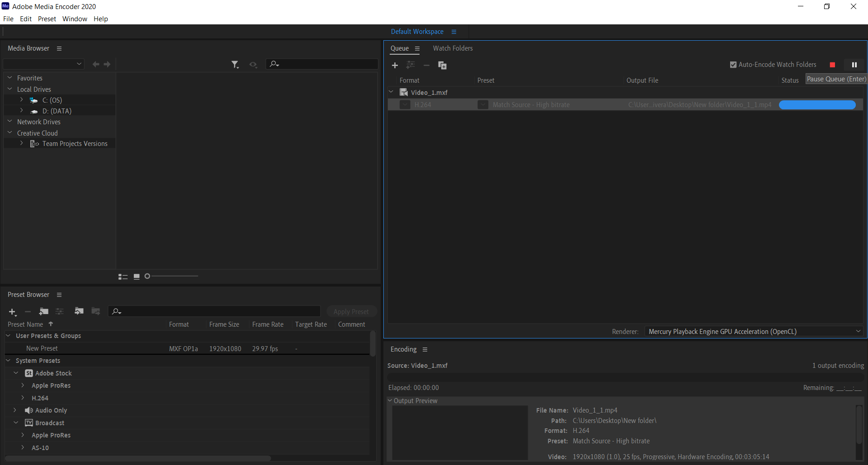The image size is (868, 465).
Task: Switch to the Watch Folders tab
Action: pos(453,48)
